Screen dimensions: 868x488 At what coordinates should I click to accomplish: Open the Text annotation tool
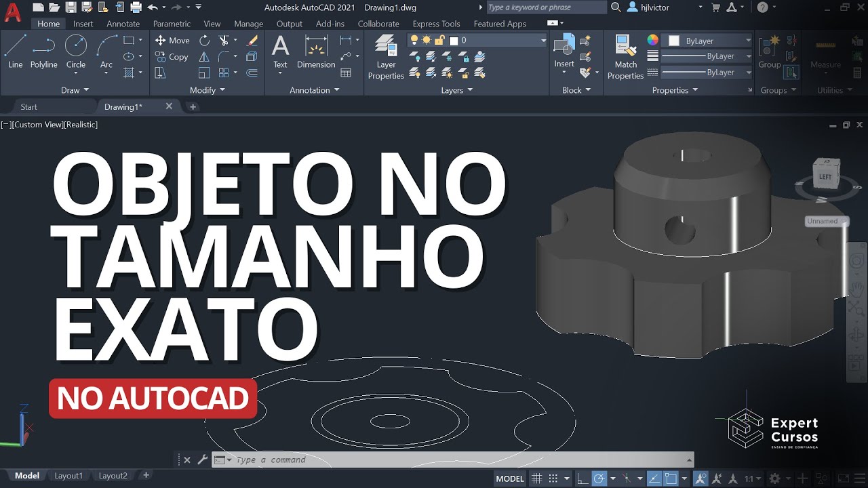(x=280, y=52)
